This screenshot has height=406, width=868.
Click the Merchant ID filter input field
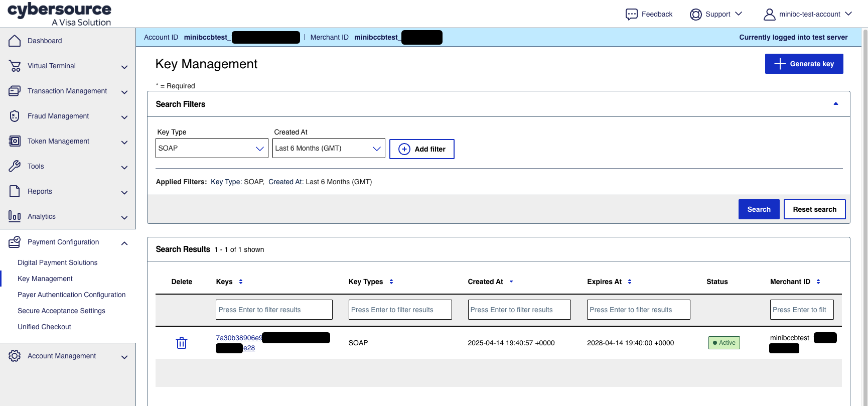[802, 310]
